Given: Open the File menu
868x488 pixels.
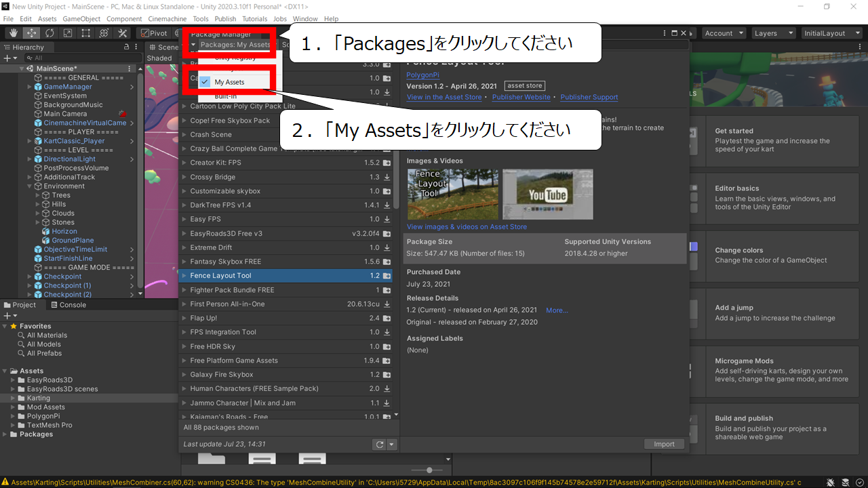Looking at the screenshot, I should [x=8, y=19].
